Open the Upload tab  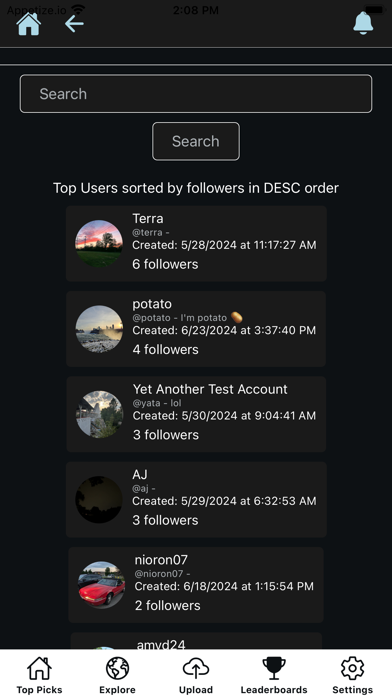(x=196, y=675)
